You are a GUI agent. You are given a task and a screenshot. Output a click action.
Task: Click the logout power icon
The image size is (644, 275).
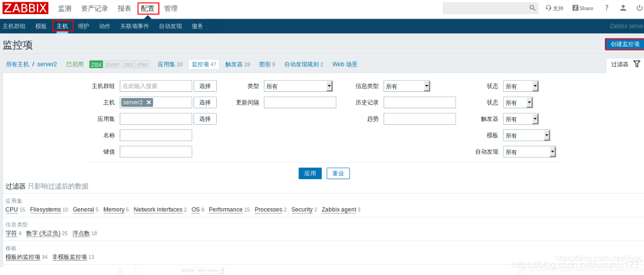639,8
